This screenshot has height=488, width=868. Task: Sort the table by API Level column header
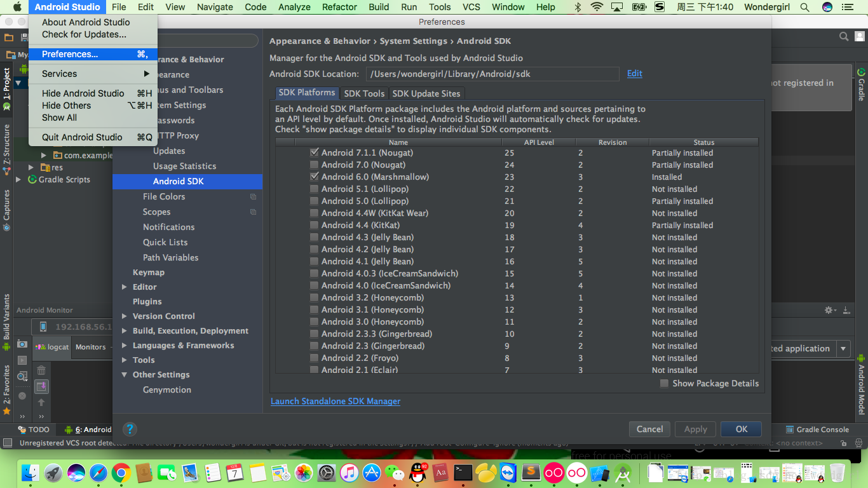click(539, 142)
